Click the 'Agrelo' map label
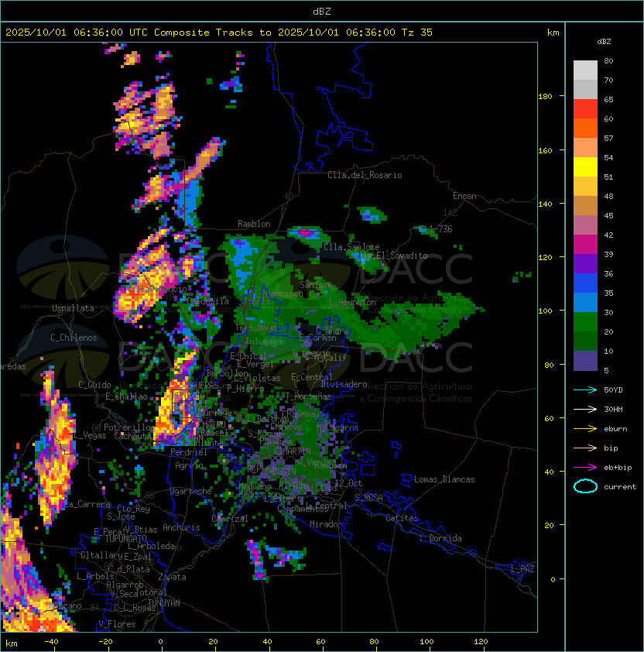 [189, 465]
